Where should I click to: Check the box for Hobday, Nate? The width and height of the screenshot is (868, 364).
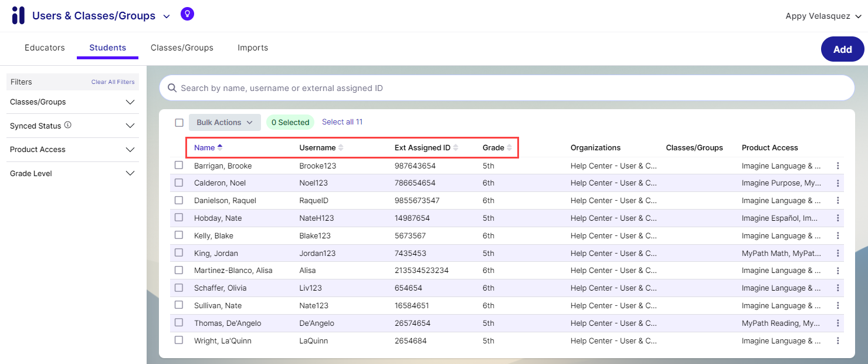tap(179, 218)
